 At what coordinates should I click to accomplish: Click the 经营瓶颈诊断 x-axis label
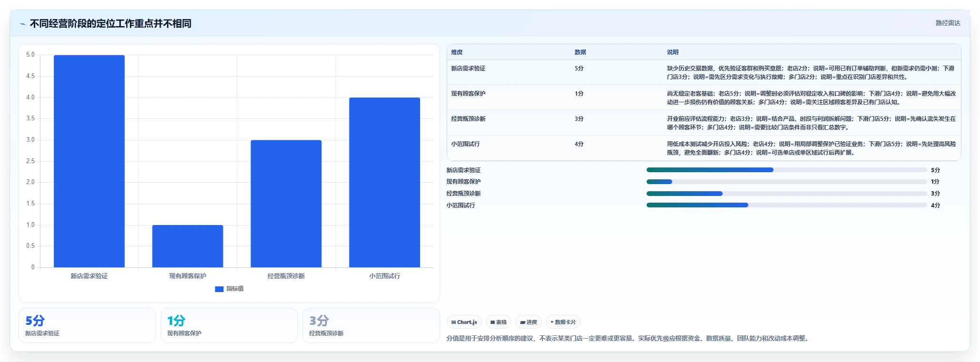(x=286, y=276)
